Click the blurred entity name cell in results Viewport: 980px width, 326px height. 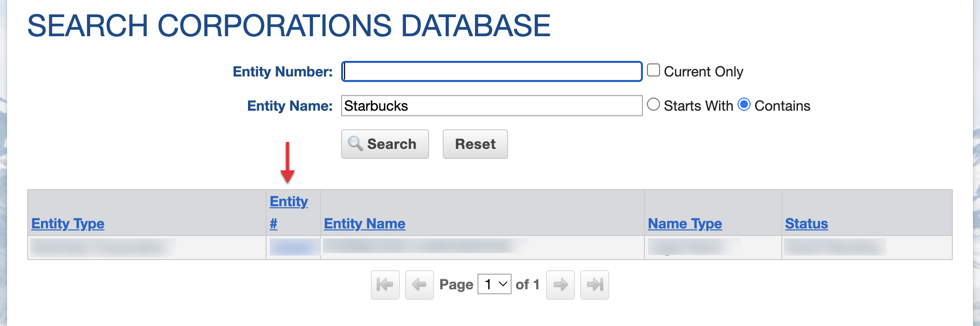tap(425, 246)
